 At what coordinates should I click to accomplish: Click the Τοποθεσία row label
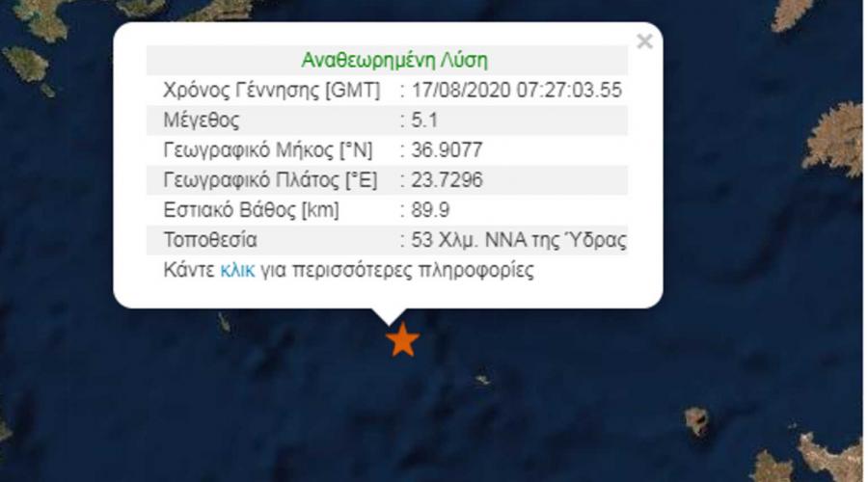(210, 240)
